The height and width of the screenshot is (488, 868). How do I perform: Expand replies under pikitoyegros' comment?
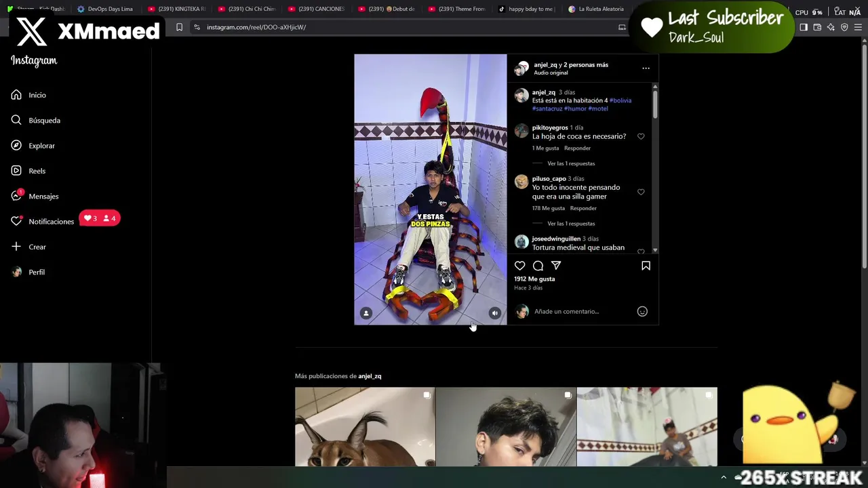pos(571,163)
